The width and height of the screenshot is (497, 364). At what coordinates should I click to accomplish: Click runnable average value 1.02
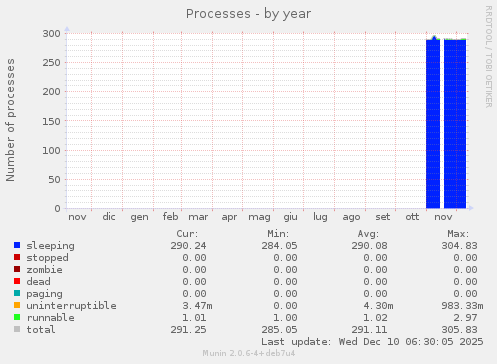[x=375, y=318]
